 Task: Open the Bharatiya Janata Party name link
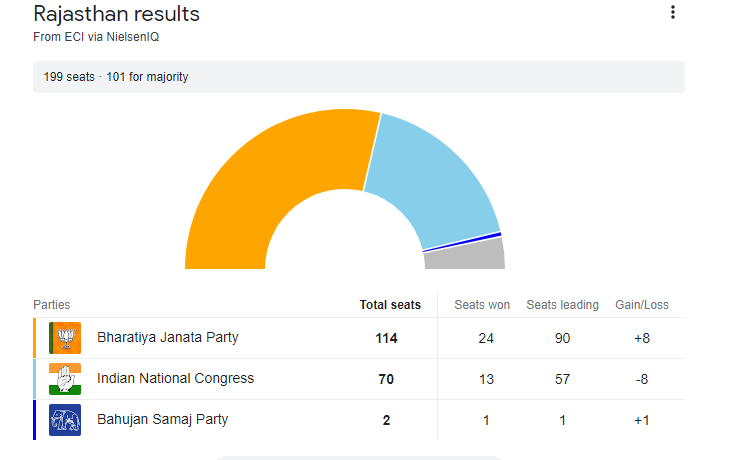point(167,338)
